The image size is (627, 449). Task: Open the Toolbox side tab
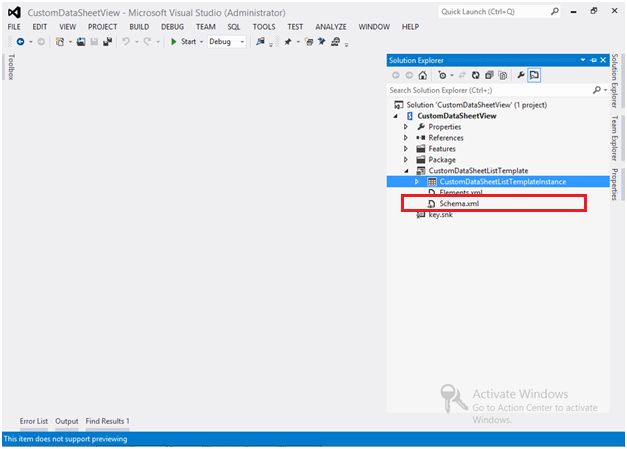click(x=11, y=67)
